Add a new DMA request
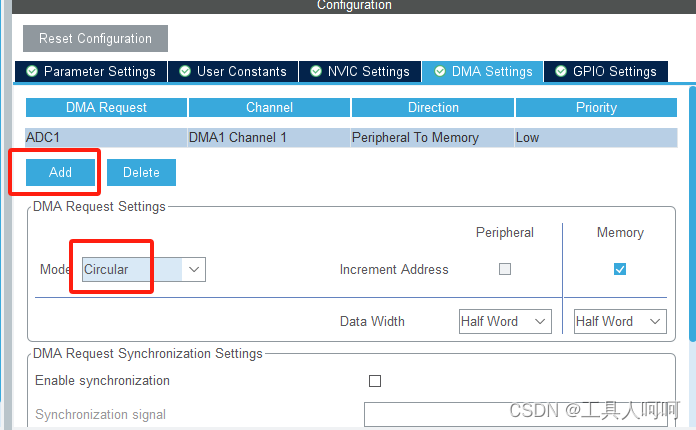696x430 pixels. 60,172
